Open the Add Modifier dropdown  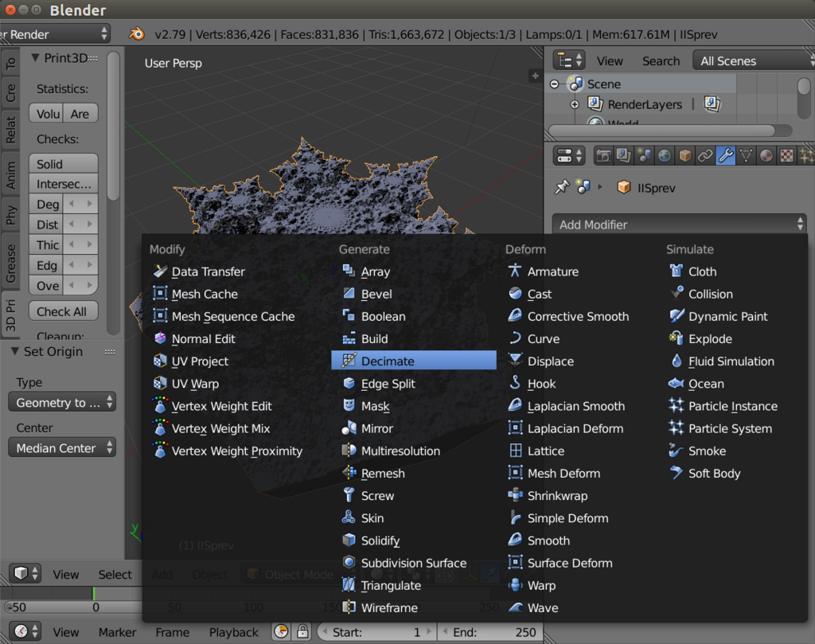click(680, 224)
